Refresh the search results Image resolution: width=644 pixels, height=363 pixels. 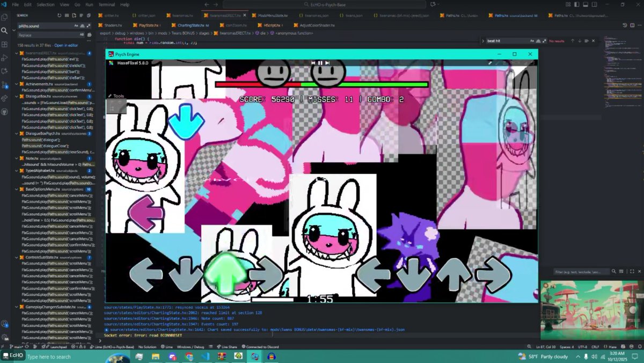pyautogui.click(x=60, y=16)
